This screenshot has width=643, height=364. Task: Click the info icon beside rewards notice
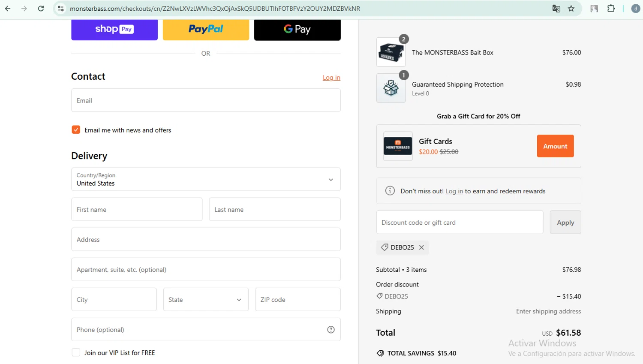[390, 191]
